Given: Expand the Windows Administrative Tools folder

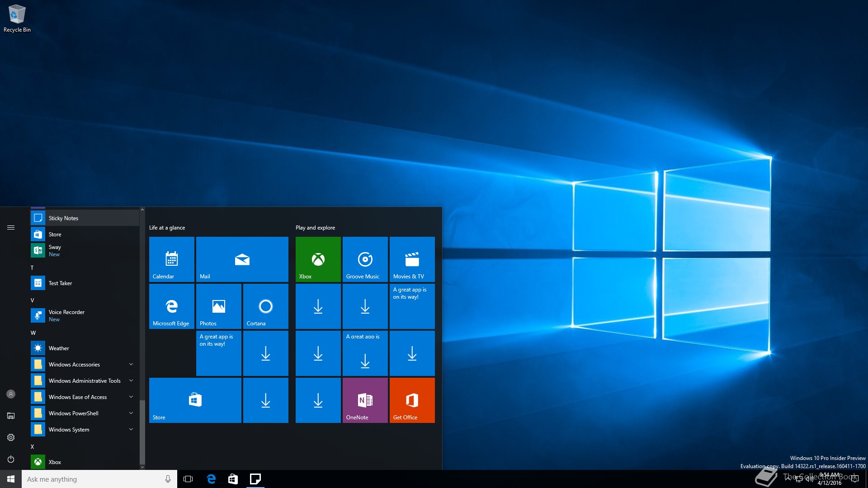Looking at the screenshot, I should (85, 381).
